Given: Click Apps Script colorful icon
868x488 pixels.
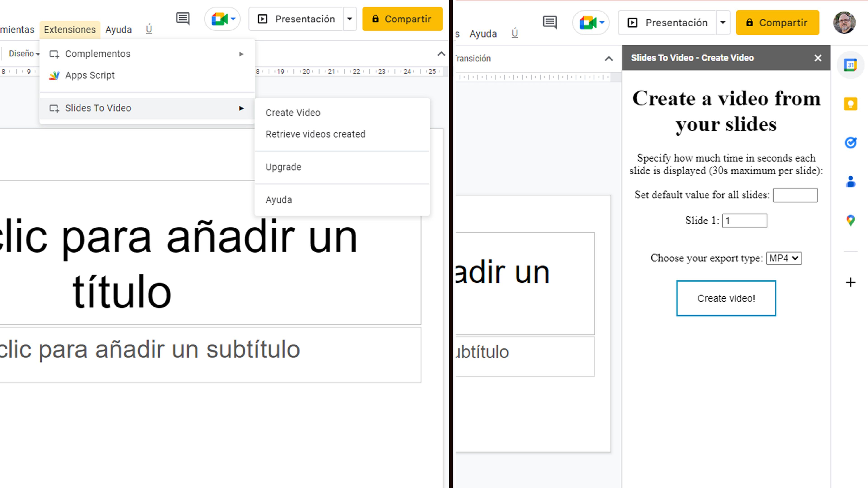Looking at the screenshot, I should (54, 75).
